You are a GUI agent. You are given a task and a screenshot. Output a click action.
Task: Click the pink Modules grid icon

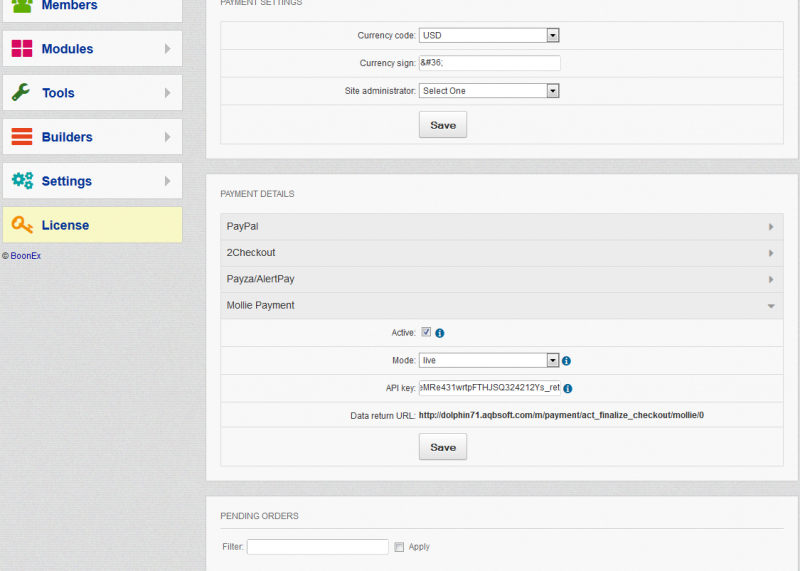[x=22, y=48]
